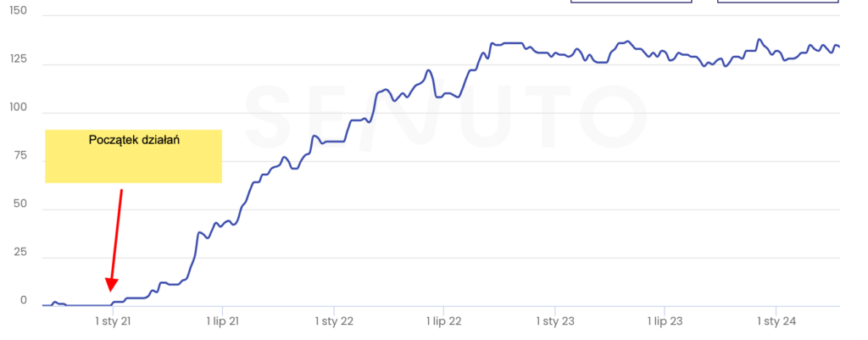This screenshot has height=340, width=868.
Task: Click the red arrow head marker
Action: tap(111, 286)
